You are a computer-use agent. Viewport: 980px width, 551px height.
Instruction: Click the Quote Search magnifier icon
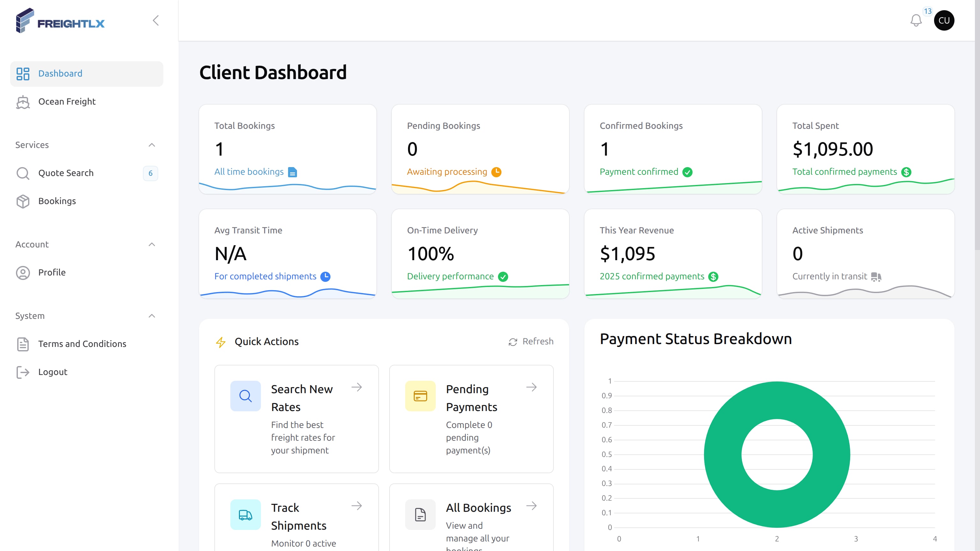tap(23, 173)
